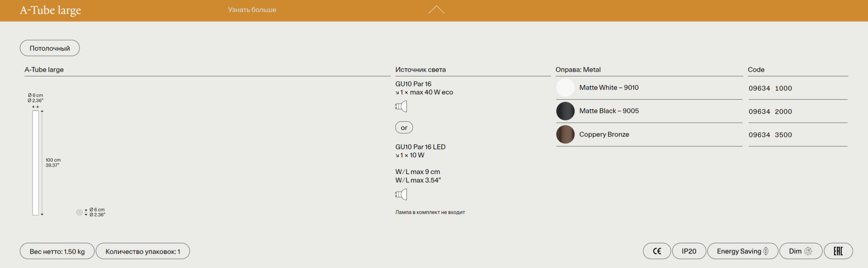868x268 pixels.
Task: Select the Потолочный tab button
Action: point(50,48)
